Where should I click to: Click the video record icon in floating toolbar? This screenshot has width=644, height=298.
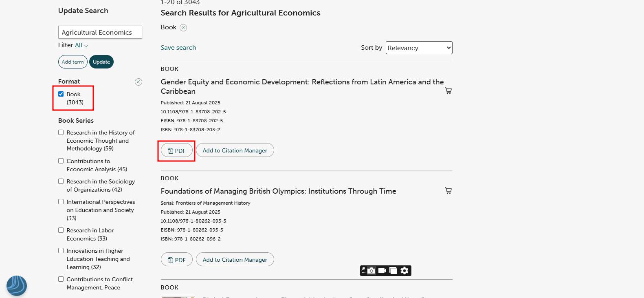tap(382, 271)
